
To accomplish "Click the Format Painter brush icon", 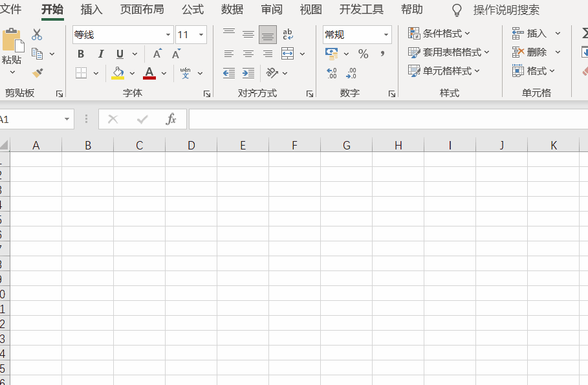I will 37,72.
